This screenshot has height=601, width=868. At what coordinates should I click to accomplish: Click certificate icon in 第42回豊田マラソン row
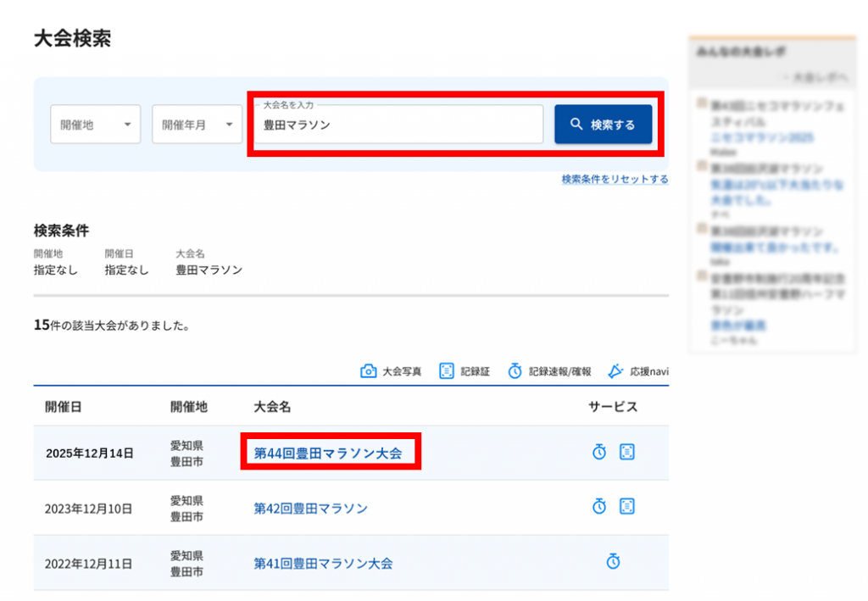click(x=627, y=507)
